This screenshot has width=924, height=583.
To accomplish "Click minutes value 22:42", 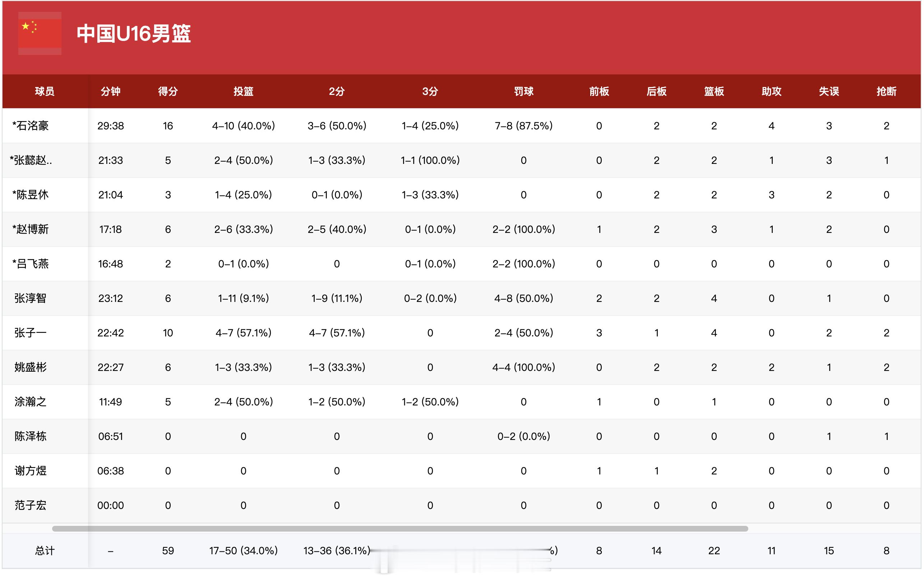I will coord(111,333).
